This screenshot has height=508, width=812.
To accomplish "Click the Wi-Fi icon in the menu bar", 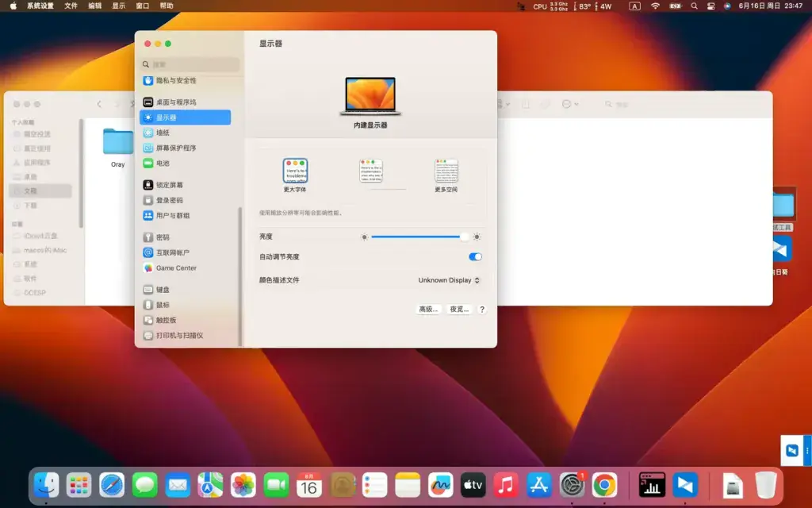I will point(655,6).
